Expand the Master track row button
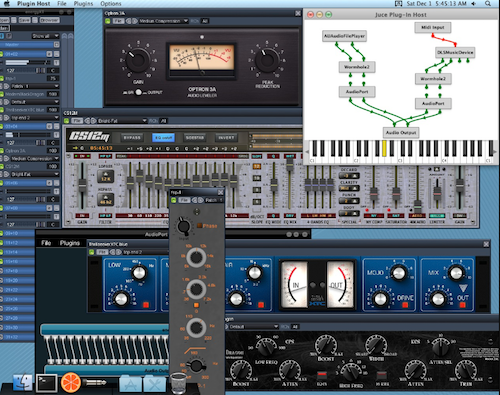 (57, 44)
